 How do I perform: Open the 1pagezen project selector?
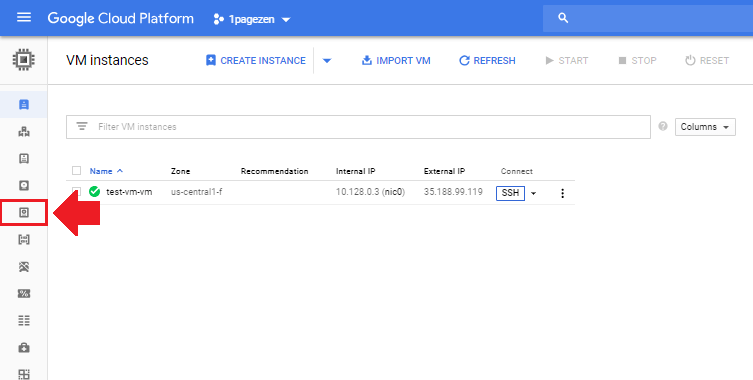click(x=252, y=19)
